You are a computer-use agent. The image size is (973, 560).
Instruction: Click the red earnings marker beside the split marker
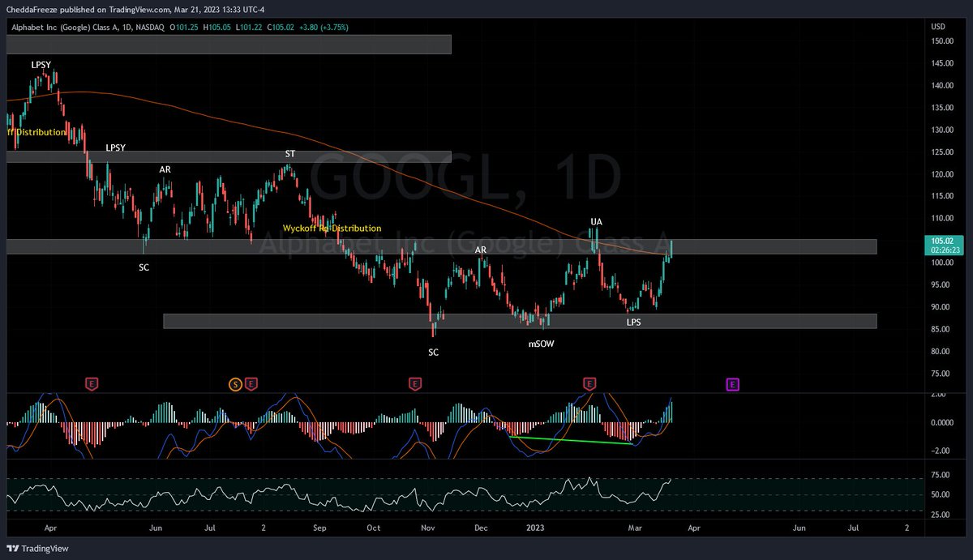click(x=251, y=384)
